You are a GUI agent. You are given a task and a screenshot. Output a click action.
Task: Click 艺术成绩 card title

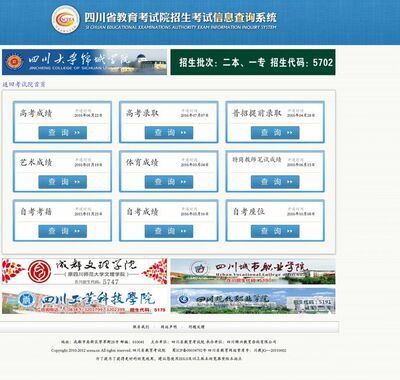click(x=36, y=163)
